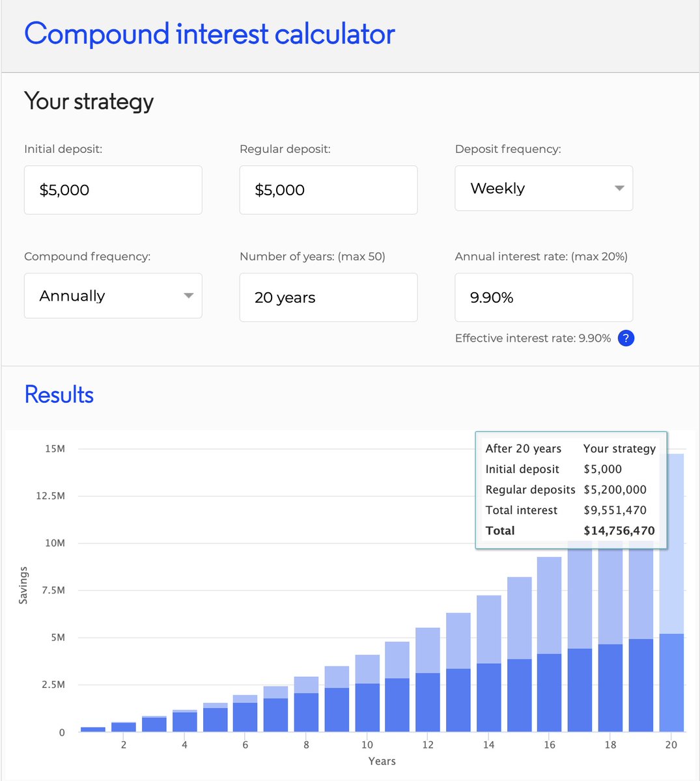The width and height of the screenshot is (700, 781).
Task: Click the Annual interest rate input field
Action: pyautogui.click(x=544, y=297)
